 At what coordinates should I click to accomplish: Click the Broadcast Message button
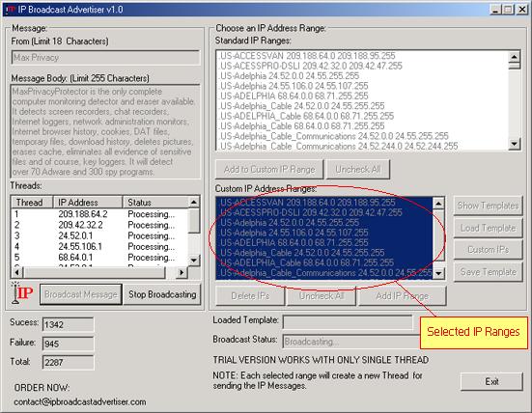pyautogui.click(x=81, y=294)
